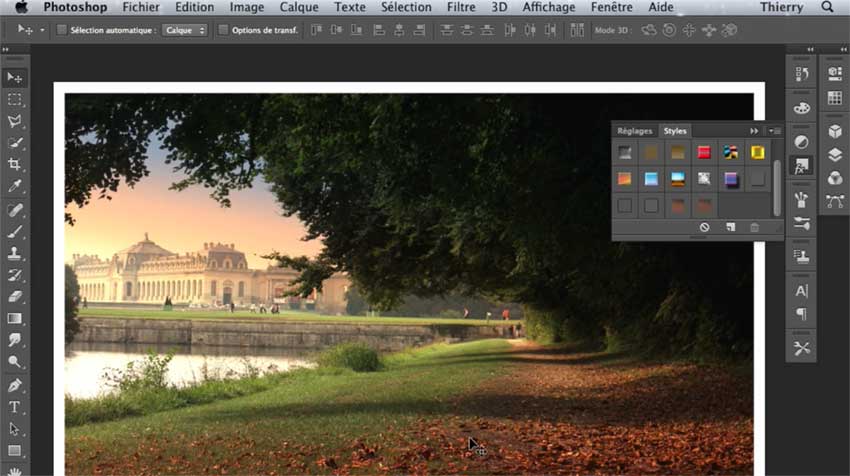Choose the Polygonal Lasso tool
This screenshot has width=850, height=476.
(x=15, y=122)
